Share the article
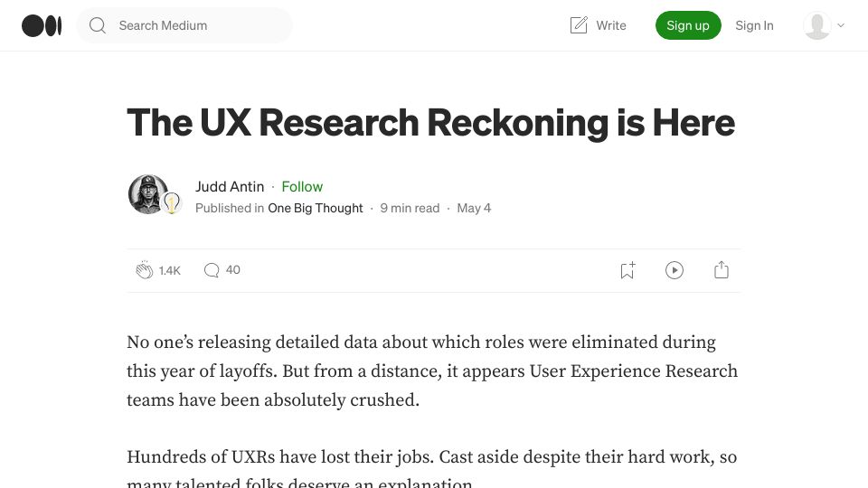The height and width of the screenshot is (488, 868). (x=722, y=270)
